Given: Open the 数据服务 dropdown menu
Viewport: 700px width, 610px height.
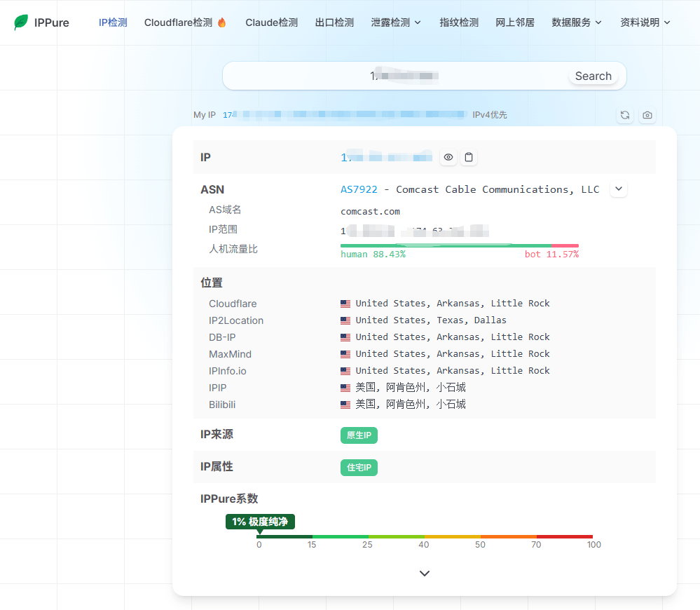Looking at the screenshot, I should pos(577,22).
